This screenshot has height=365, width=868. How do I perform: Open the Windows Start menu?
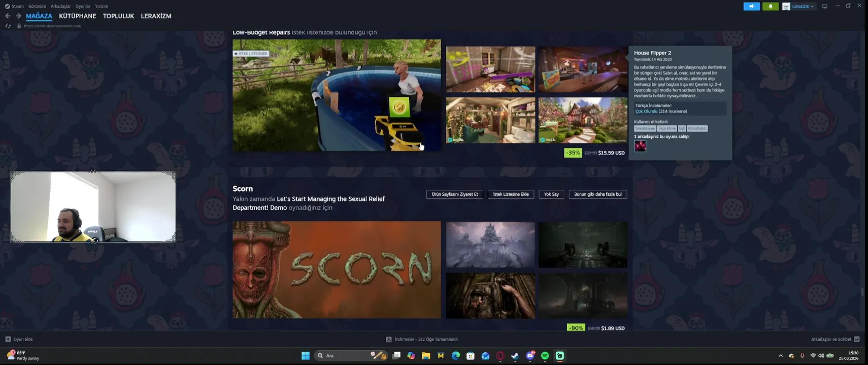pyautogui.click(x=305, y=356)
